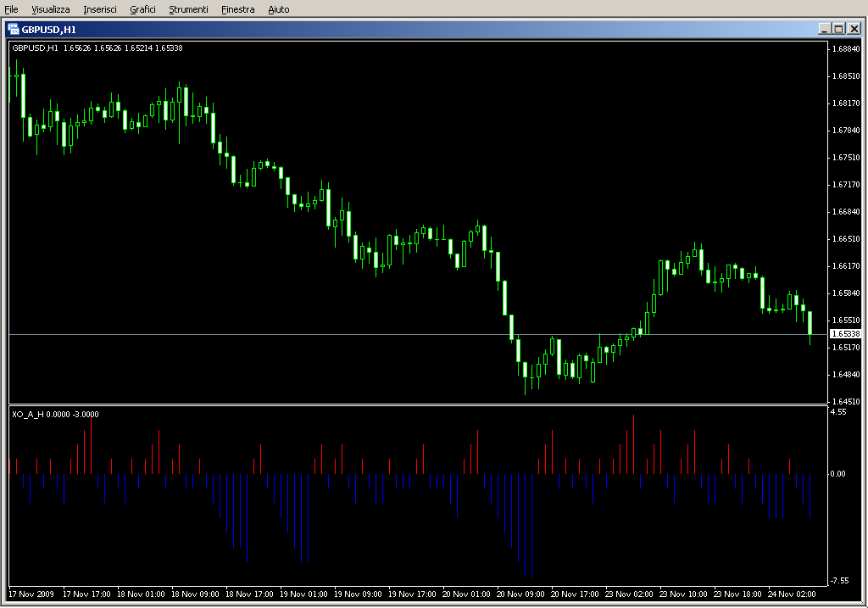This screenshot has width=868, height=608.
Task: Open the Visualizza menu
Action: click(x=51, y=9)
